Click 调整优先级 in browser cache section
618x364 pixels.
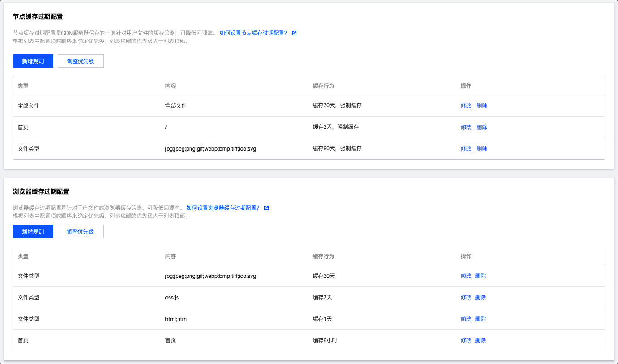pyautogui.click(x=81, y=231)
